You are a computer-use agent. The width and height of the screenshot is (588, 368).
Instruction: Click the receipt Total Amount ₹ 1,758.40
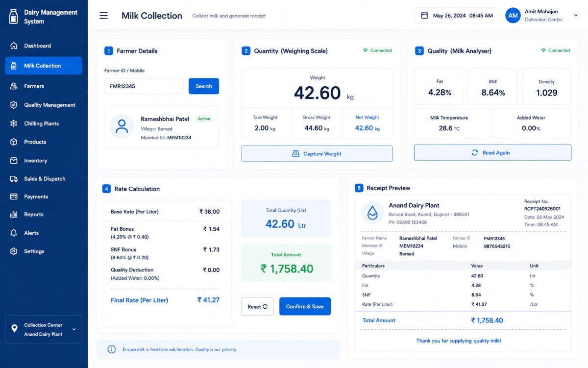click(x=487, y=320)
